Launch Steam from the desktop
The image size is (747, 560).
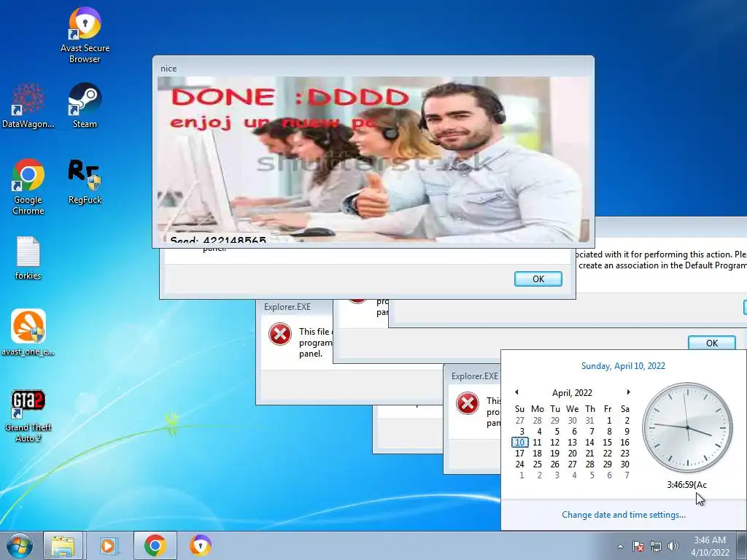(x=85, y=106)
